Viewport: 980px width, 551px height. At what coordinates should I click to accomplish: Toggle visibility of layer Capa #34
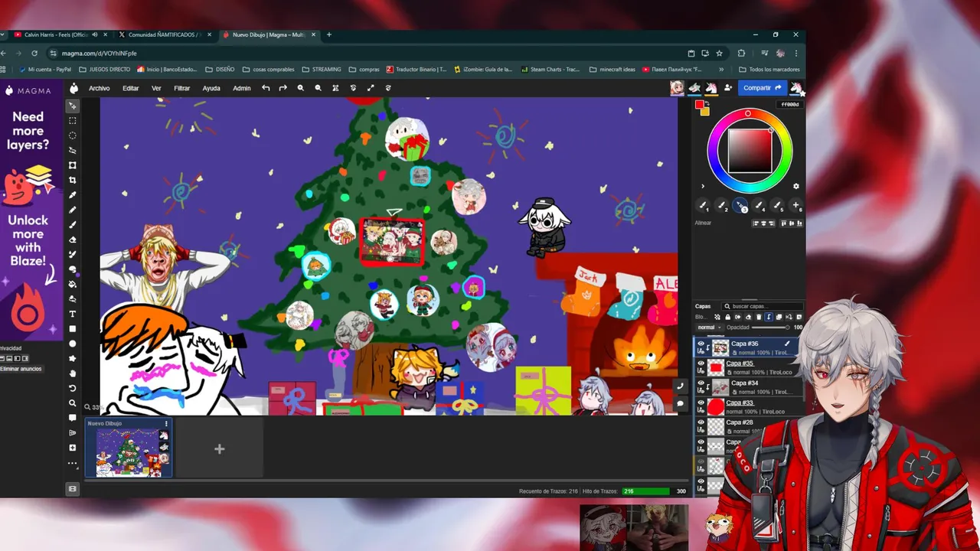tap(701, 383)
